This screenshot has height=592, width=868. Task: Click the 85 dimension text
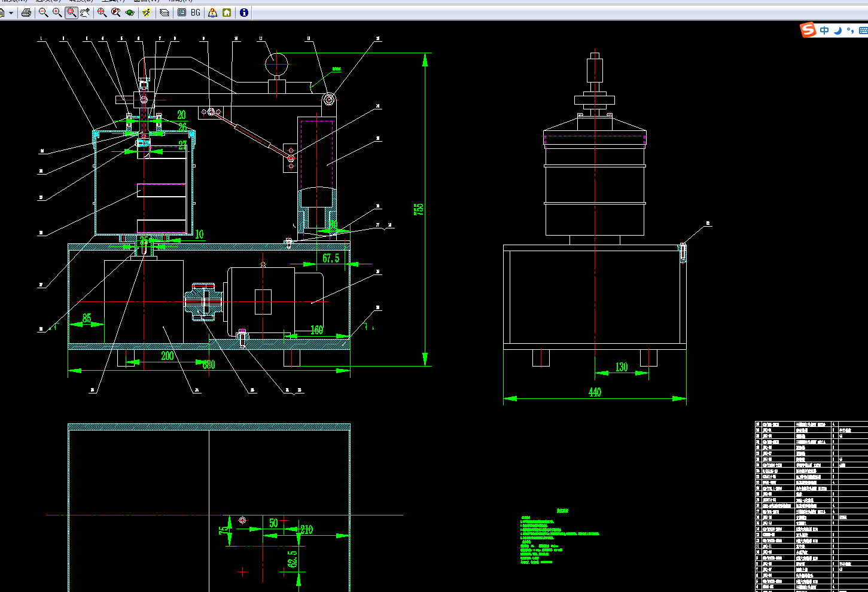click(x=87, y=319)
